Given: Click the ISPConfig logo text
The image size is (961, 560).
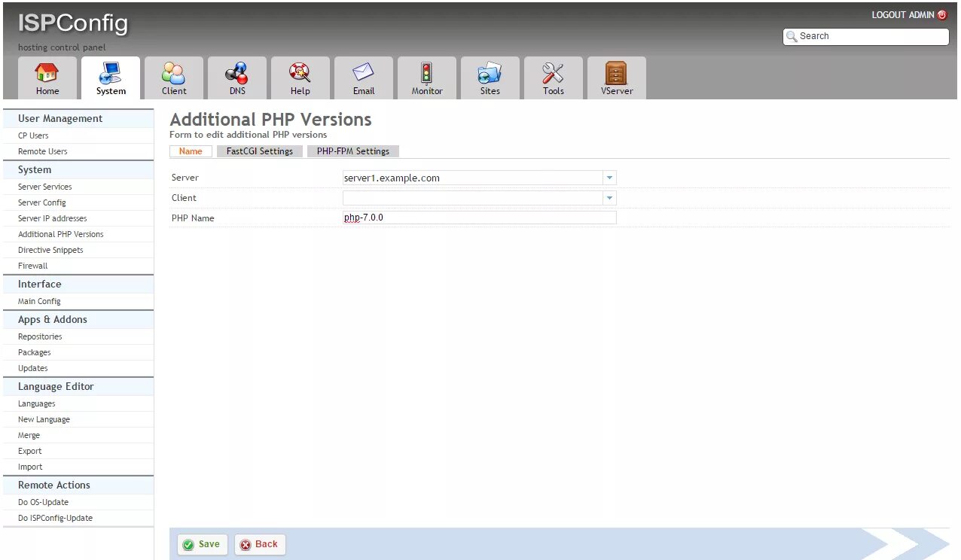Looking at the screenshot, I should tap(73, 23).
